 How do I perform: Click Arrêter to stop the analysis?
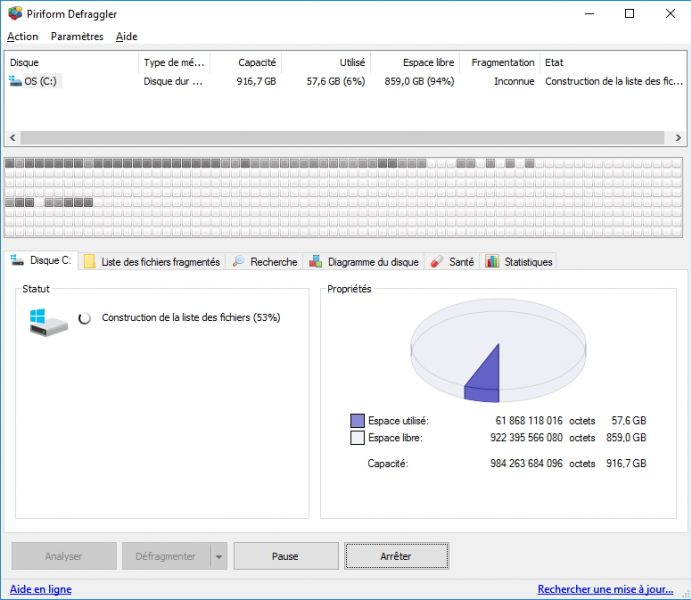pos(397,556)
